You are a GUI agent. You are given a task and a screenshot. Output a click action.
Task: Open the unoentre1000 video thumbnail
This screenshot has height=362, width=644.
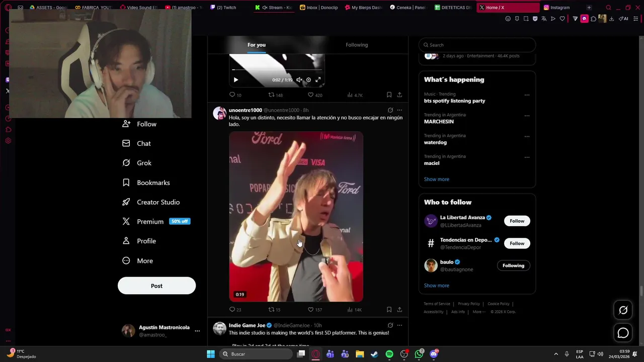point(296,217)
